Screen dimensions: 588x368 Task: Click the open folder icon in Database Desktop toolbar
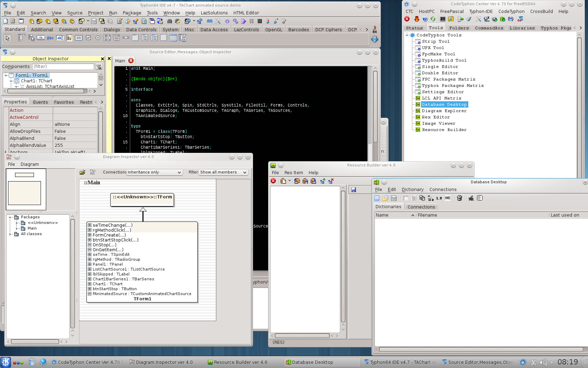385,198
